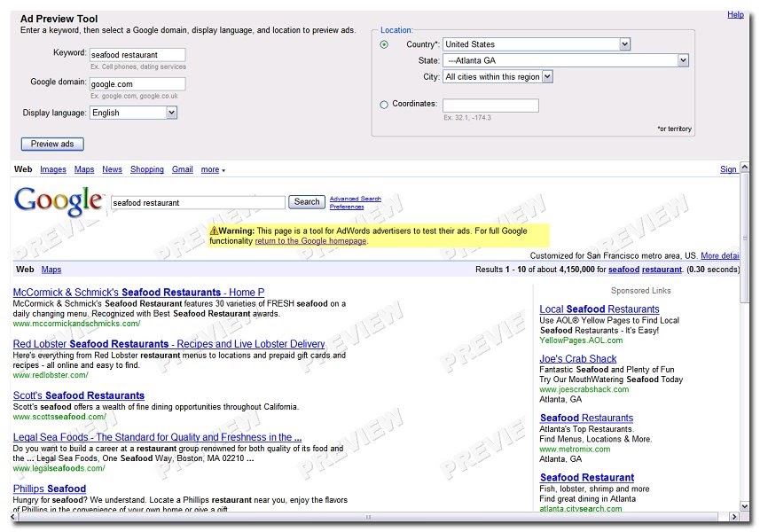760x532 pixels.
Task: Switch to the Maps tab in top navigation
Action: (x=84, y=169)
